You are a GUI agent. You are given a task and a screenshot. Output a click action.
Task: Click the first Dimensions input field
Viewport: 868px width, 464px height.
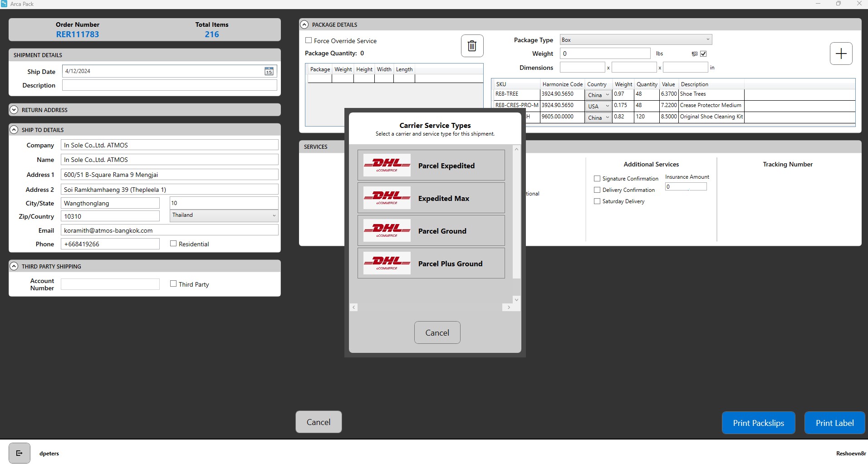(582, 68)
